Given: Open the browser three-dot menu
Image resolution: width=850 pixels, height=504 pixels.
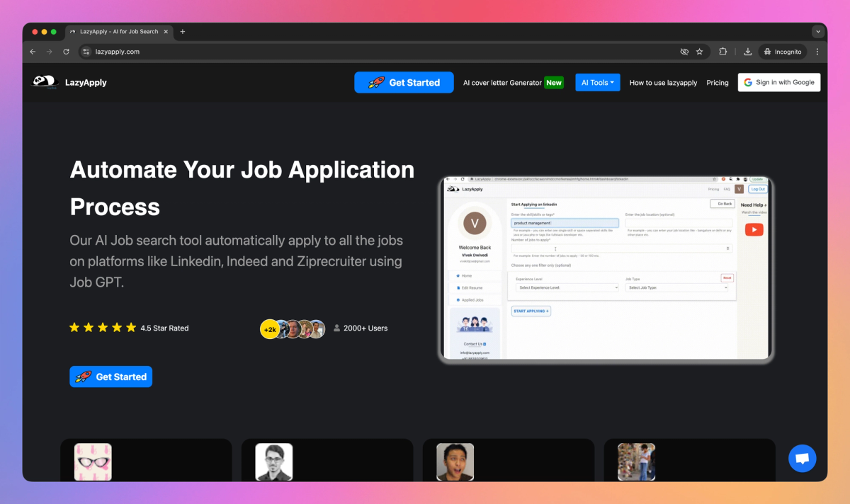Looking at the screenshot, I should coord(817,51).
